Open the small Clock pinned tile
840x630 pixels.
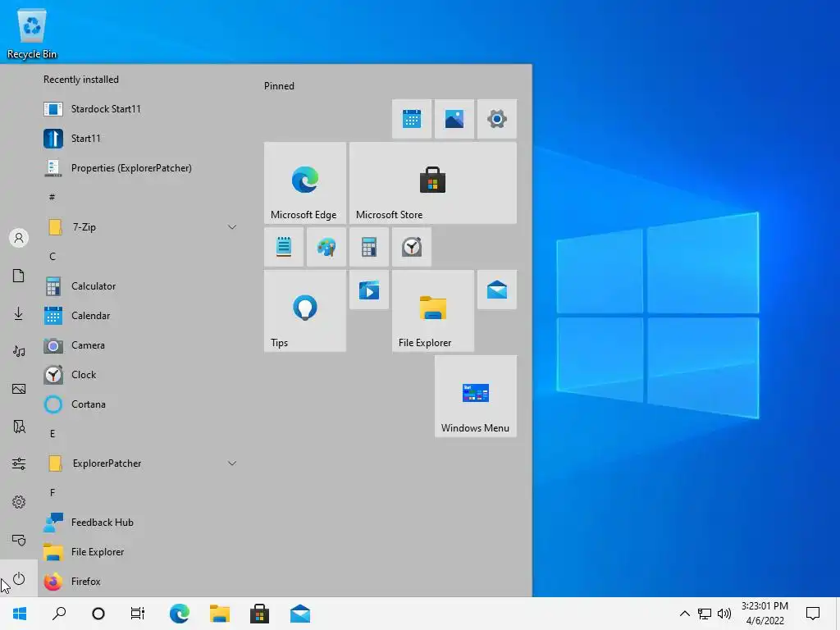pos(412,247)
